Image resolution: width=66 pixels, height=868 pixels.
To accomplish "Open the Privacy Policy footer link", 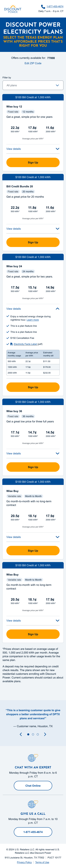I will pyautogui.click(x=24, y=862).
